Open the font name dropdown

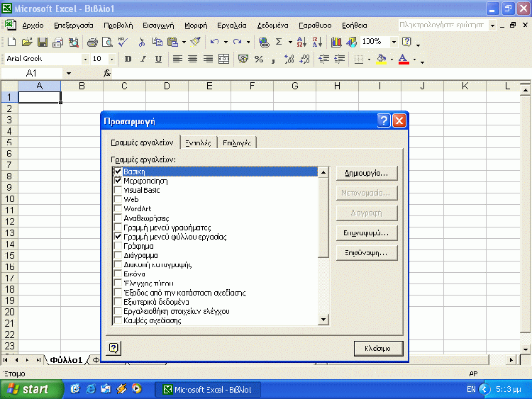(85, 59)
